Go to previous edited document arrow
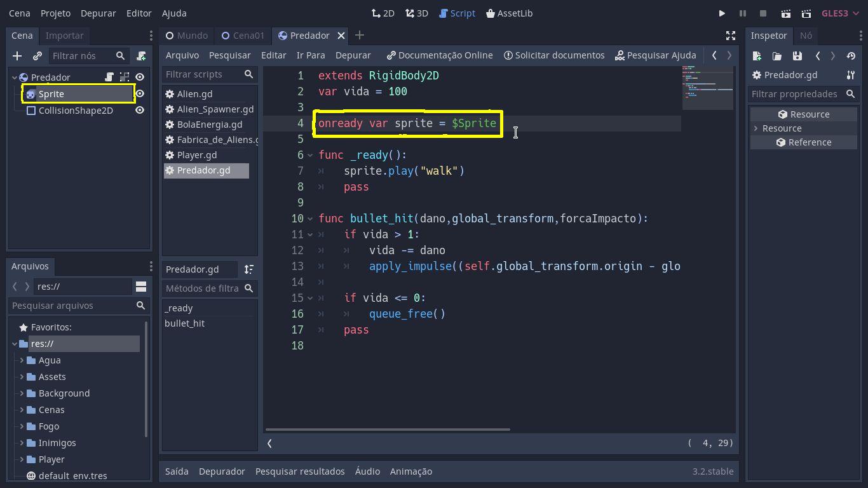The height and width of the screenshot is (488, 868). [x=714, y=55]
